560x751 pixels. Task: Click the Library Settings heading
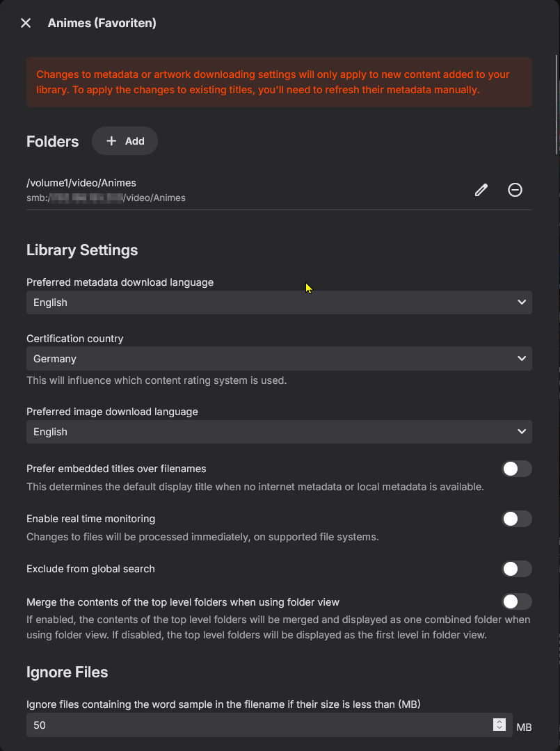pyautogui.click(x=82, y=250)
